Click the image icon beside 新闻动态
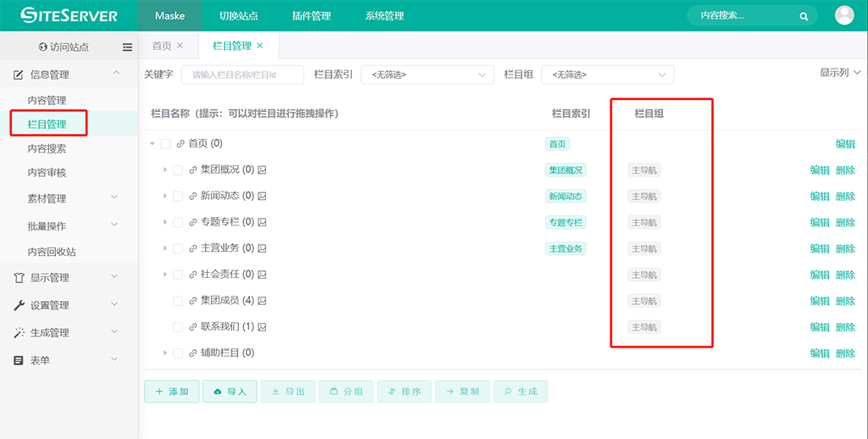The width and height of the screenshot is (868, 439). click(263, 197)
